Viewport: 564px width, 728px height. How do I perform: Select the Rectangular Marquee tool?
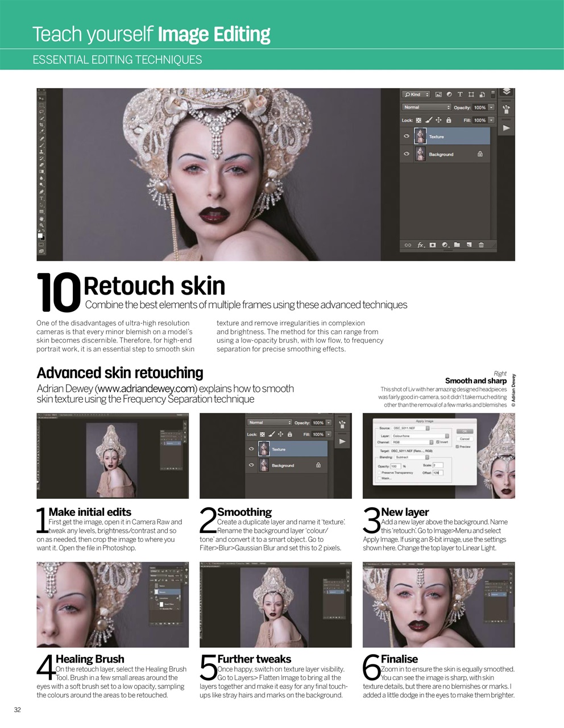point(42,106)
